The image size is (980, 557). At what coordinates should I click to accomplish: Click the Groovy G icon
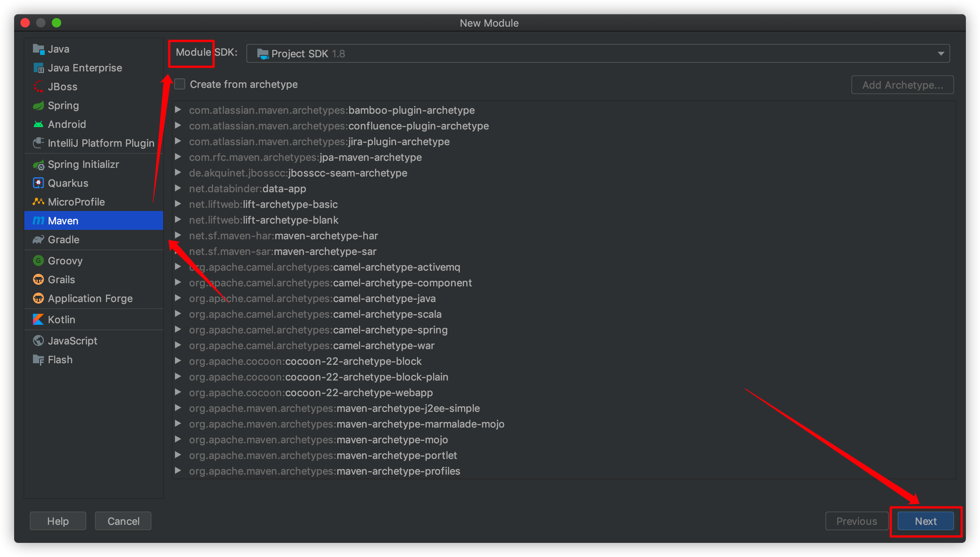click(38, 261)
